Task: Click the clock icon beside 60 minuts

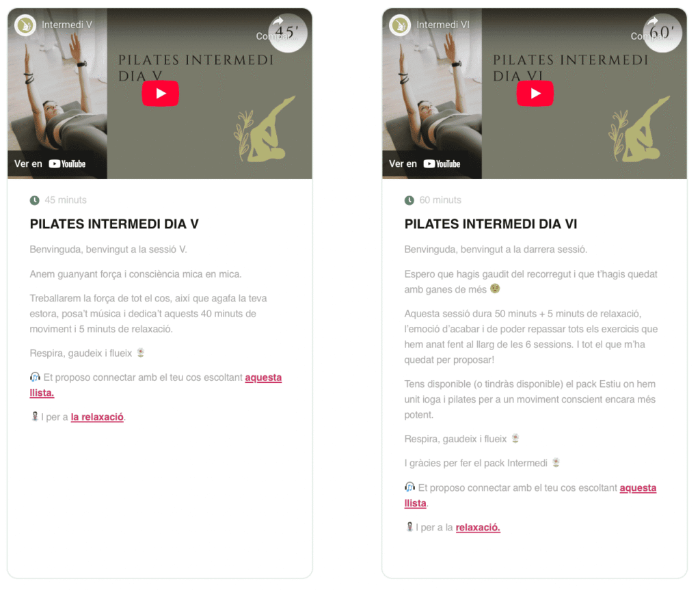Action: [409, 200]
